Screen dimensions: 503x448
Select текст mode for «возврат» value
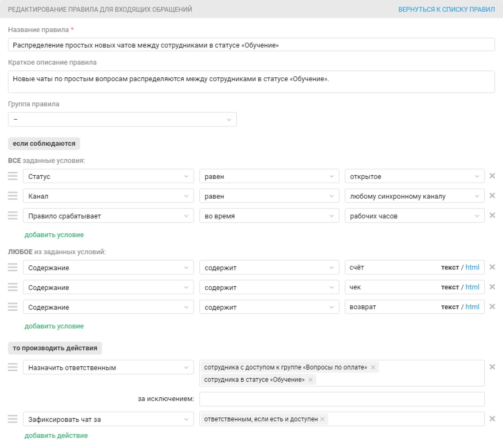coord(450,307)
